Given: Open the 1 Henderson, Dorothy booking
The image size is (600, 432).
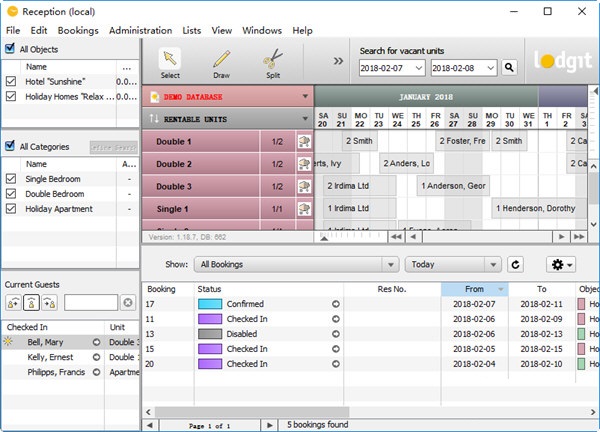Looking at the screenshot, I should click(x=540, y=208).
